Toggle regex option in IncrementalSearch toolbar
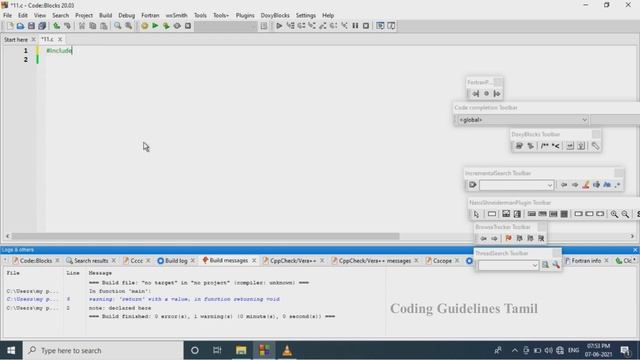640x360 pixels. pos(618,185)
